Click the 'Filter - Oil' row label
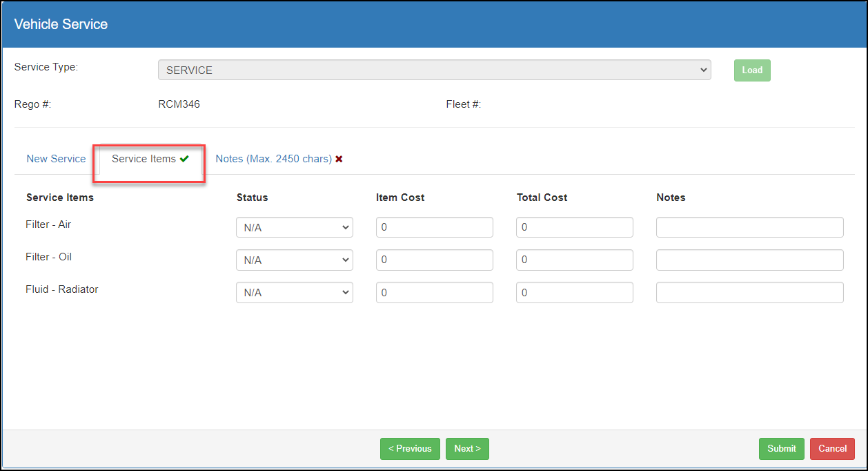Image resolution: width=868 pixels, height=471 pixels. 48,257
